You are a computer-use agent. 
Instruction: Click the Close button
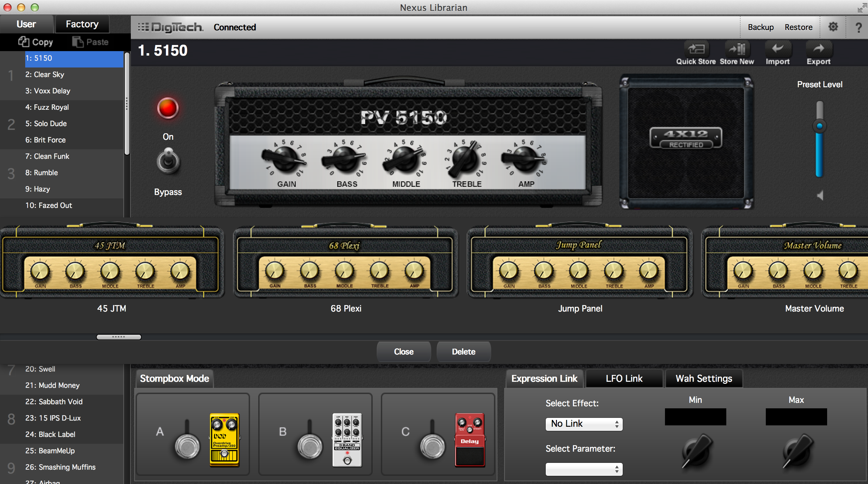(x=404, y=351)
